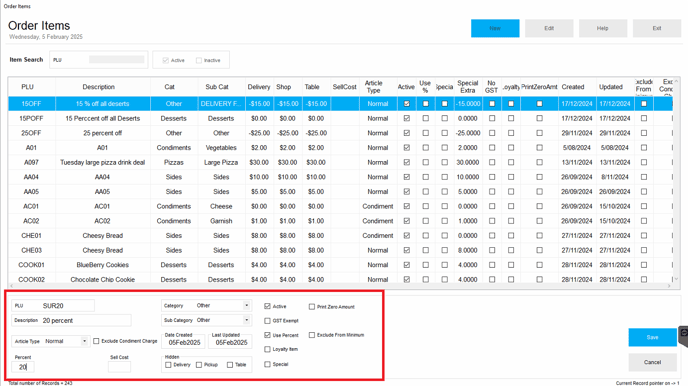The height and width of the screenshot is (386, 688).
Task: Select the AA04 PLU cell
Action: tap(31, 177)
